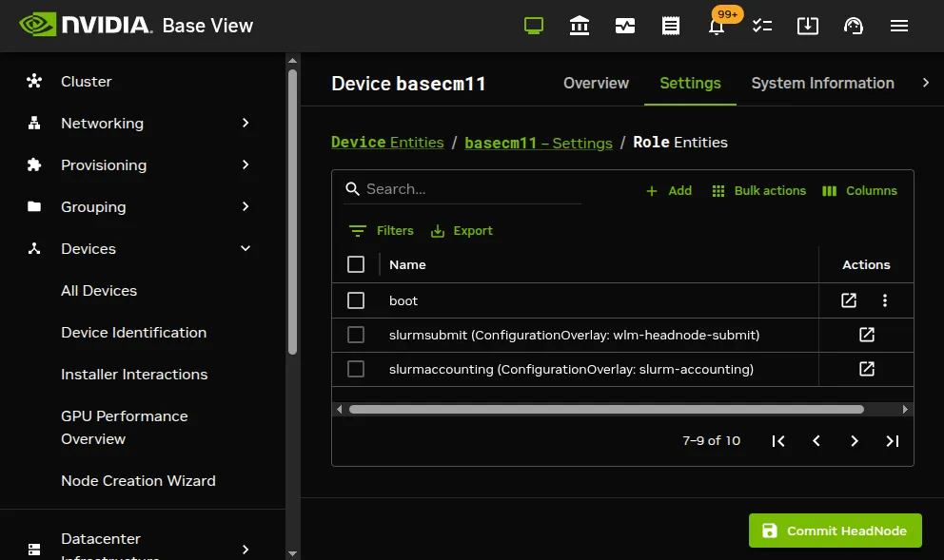
Task: Open the boot role edit icon
Action: point(848,300)
